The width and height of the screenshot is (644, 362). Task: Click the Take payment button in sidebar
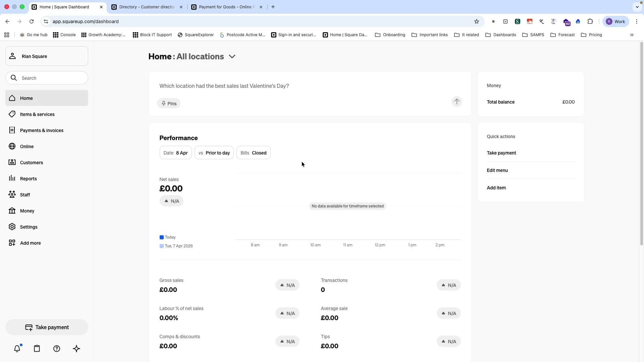47,327
